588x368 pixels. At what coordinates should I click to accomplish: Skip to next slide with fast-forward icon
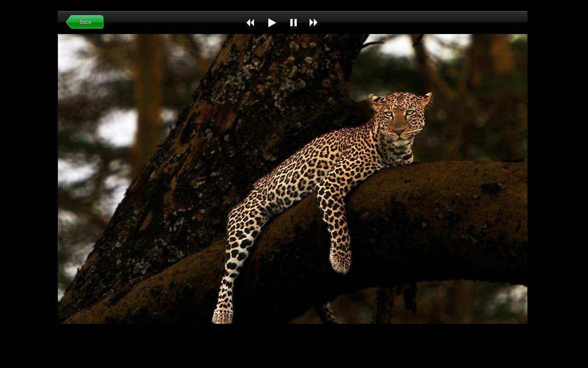(313, 23)
